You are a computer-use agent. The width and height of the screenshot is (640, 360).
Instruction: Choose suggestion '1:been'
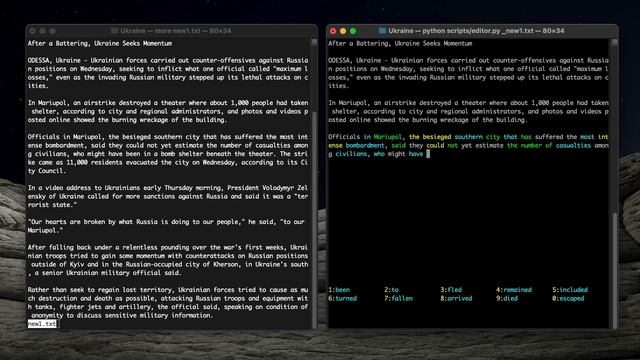coord(339,290)
